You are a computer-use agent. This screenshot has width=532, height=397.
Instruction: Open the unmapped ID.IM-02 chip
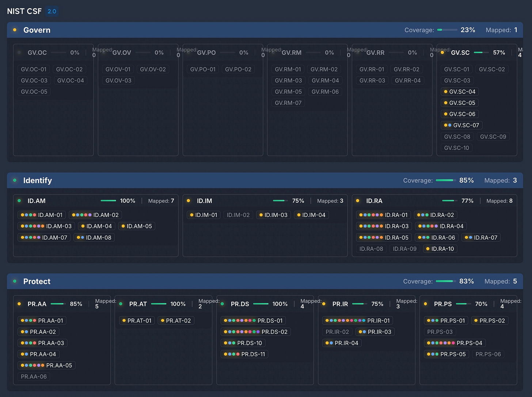click(238, 215)
